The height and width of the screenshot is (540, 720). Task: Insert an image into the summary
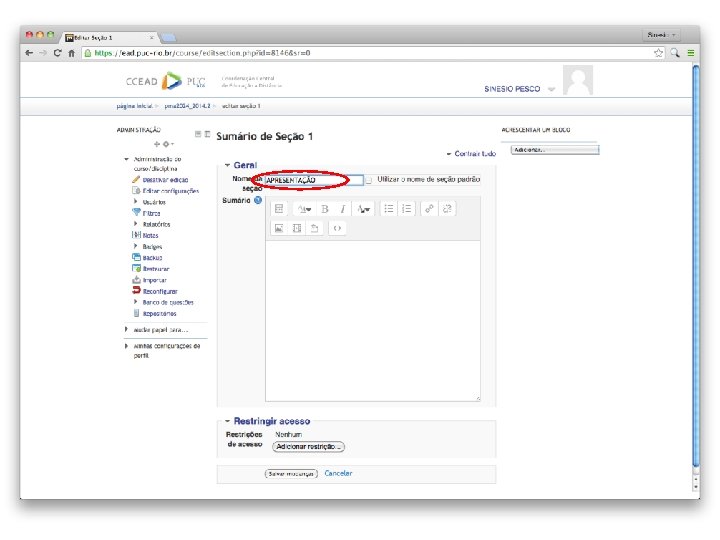(x=279, y=228)
